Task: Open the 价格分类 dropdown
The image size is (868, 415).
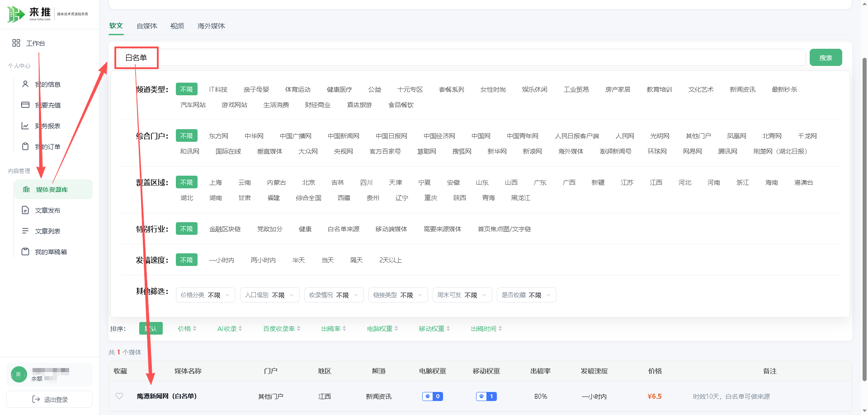Action: tap(206, 295)
